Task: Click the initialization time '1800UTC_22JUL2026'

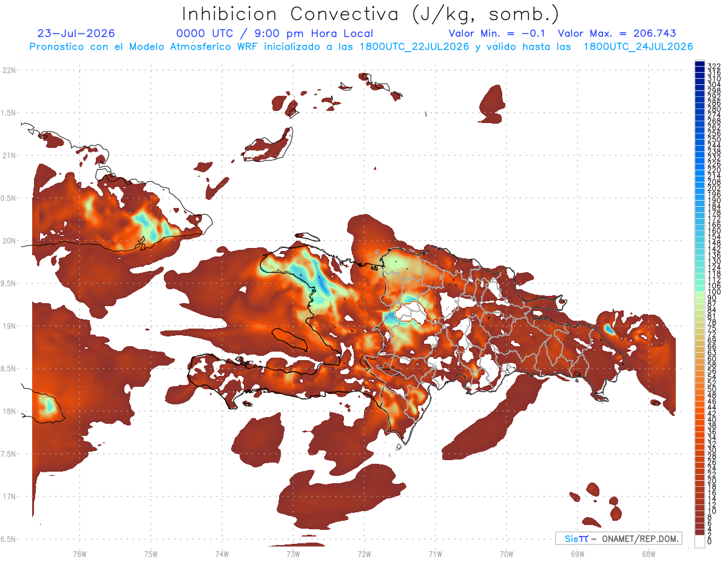Action: (x=414, y=47)
